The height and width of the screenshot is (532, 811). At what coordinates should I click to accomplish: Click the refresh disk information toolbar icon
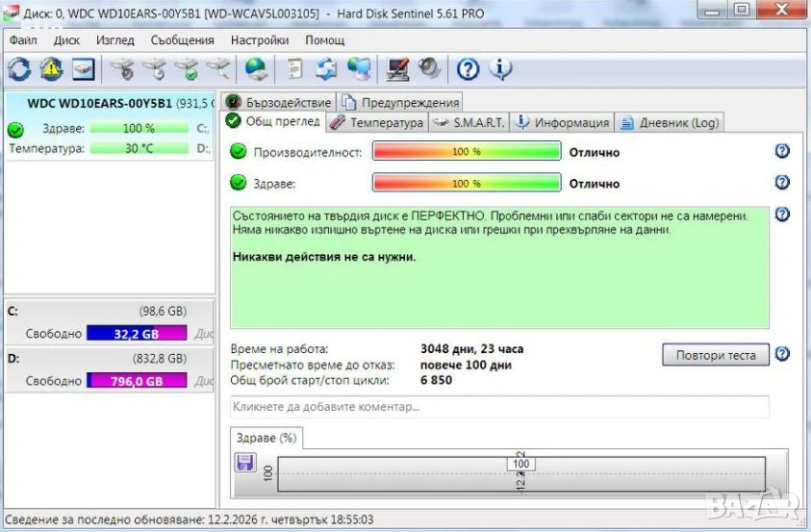[x=19, y=69]
